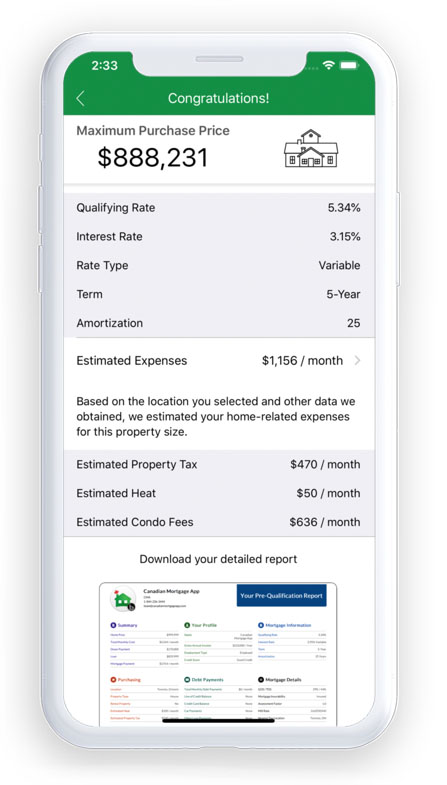447x785 pixels.
Task: Select the 5-Year Term row
Action: point(219,294)
